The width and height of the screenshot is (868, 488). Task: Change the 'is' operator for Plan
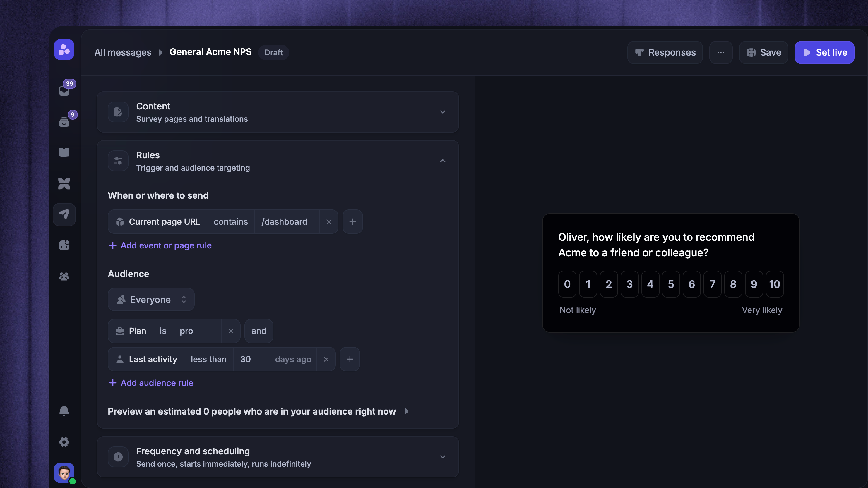click(x=163, y=331)
